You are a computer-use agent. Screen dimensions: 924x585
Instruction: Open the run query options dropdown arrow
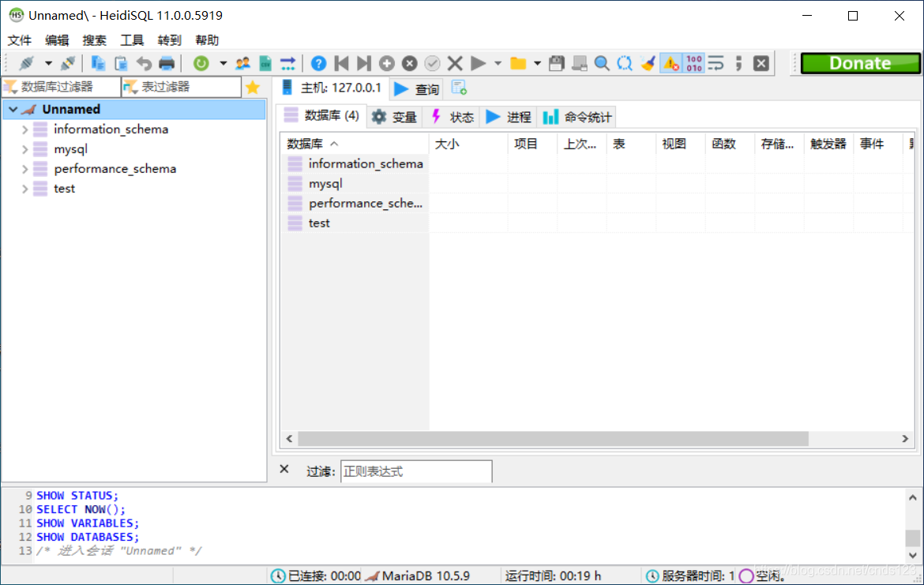(x=498, y=63)
